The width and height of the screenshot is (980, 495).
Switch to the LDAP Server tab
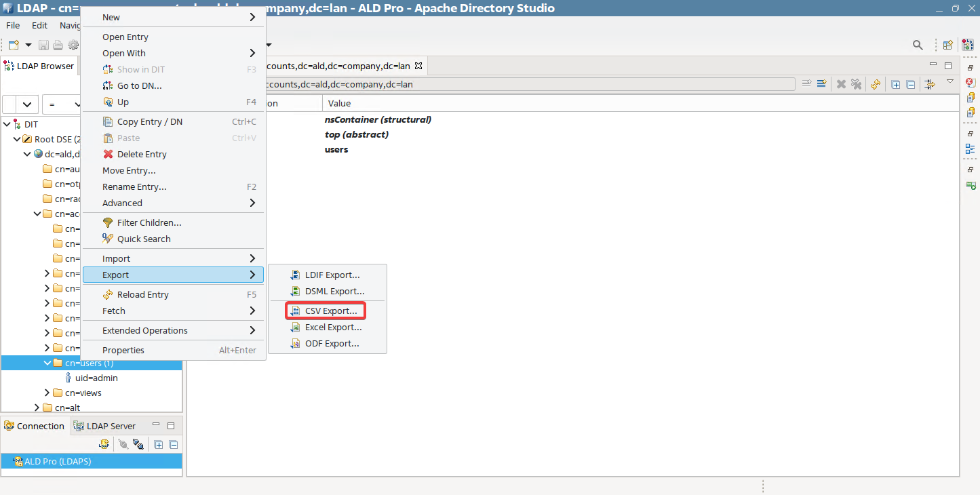click(x=105, y=426)
